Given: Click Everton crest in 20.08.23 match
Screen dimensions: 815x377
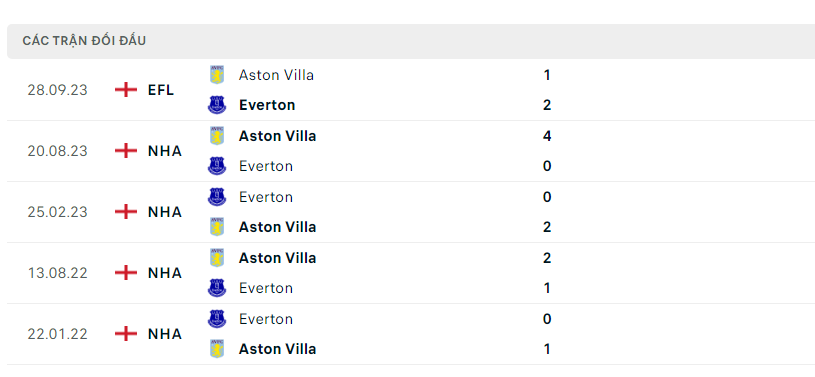Looking at the screenshot, I should 217,166.
